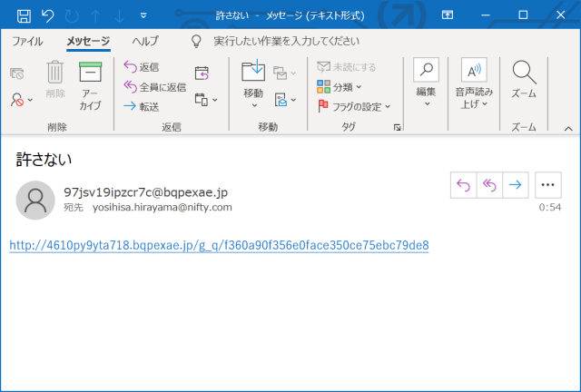Screen dimensions: 581x392
Task: Open the more reply actions dropdown
Action: (206, 100)
